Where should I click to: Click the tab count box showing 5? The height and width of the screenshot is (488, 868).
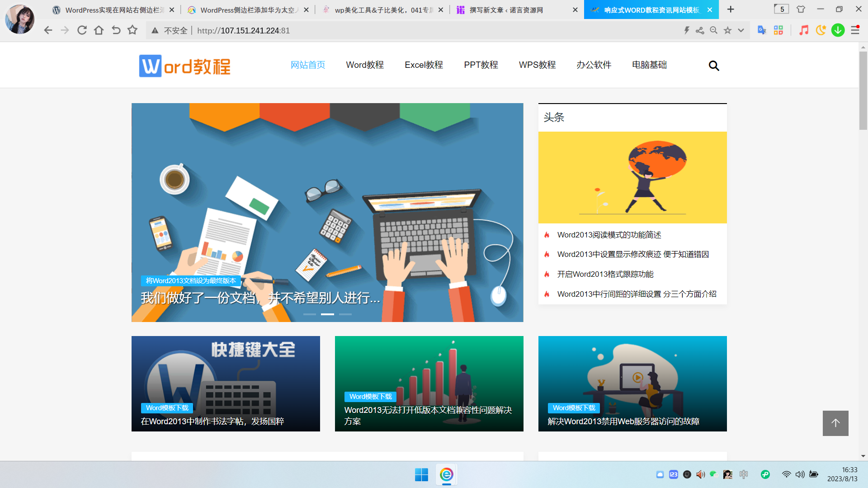pos(781,9)
